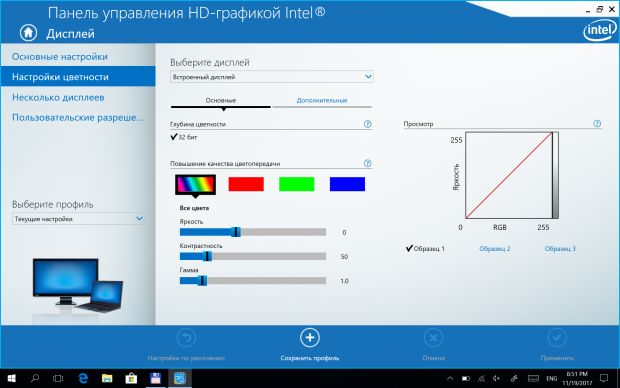Open help for Глубина цветности
The height and width of the screenshot is (388, 620).
pyautogui.click(x=367, y=124)
